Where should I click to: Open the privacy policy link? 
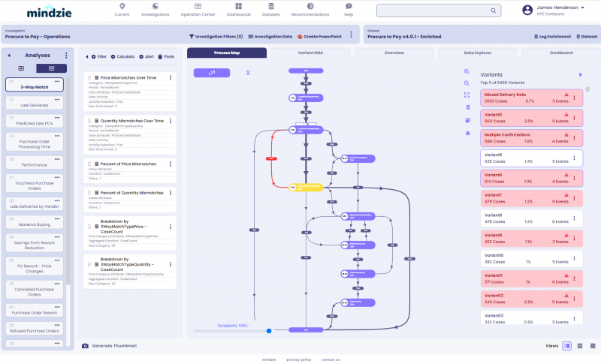(x=298, y=359)
